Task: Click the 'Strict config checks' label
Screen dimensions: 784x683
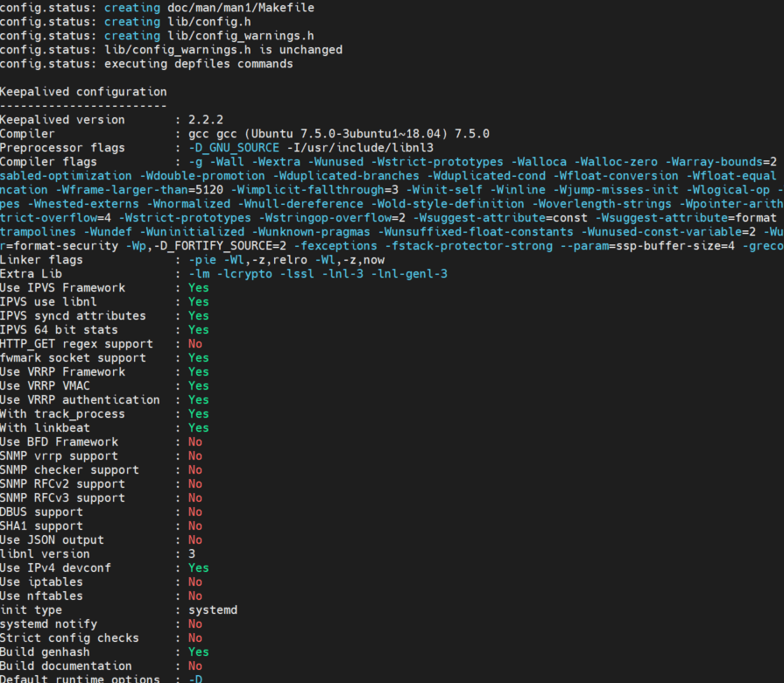Action: pyautogui.click(x=69, y=637)
